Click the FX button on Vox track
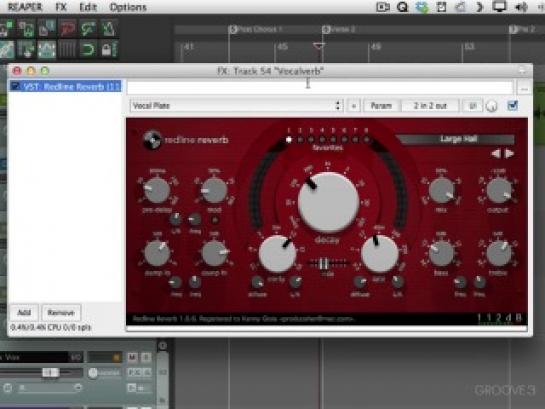The image size is (545, 409). [134, 373]
